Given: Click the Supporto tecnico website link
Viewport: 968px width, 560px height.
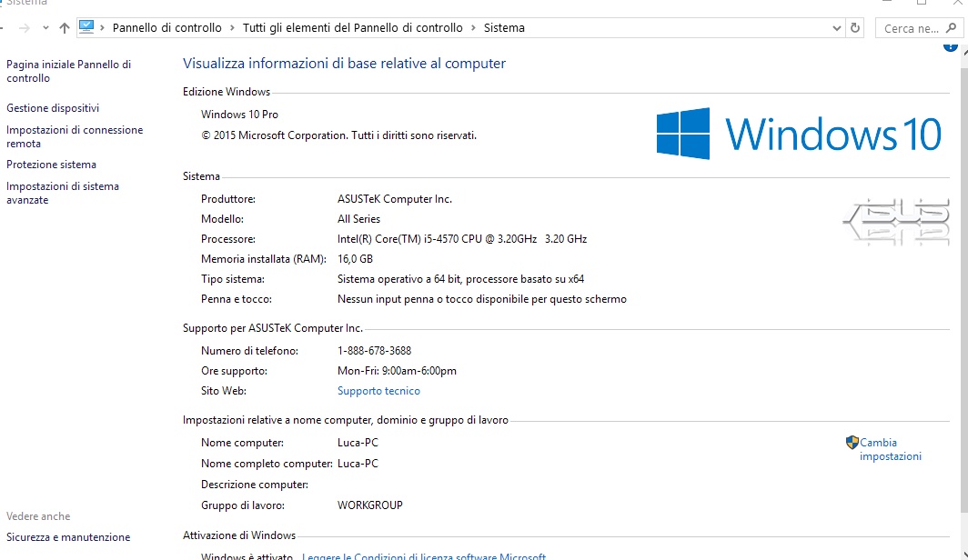Looking at the screenshot, I should coord(378,391).
